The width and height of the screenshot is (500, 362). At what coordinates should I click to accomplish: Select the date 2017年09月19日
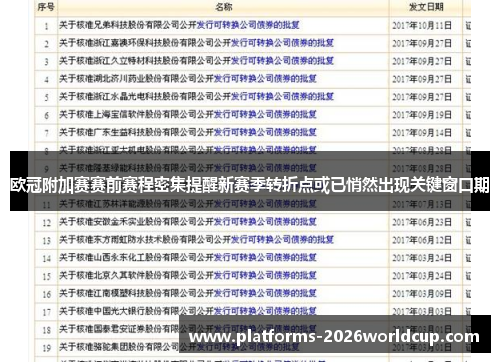pyautogui.click(x=422, y=115)
